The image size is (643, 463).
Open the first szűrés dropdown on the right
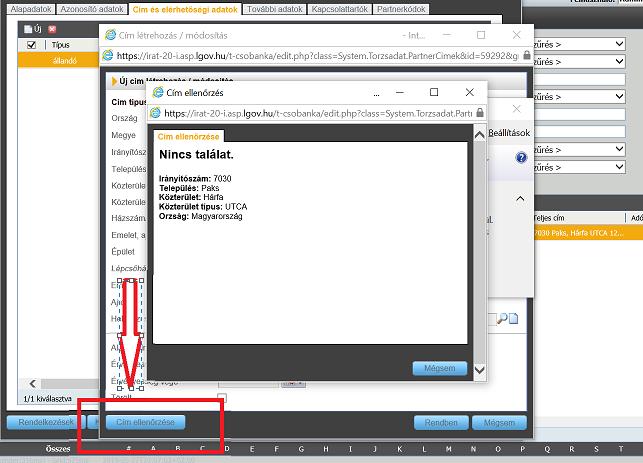click(580, 44)
